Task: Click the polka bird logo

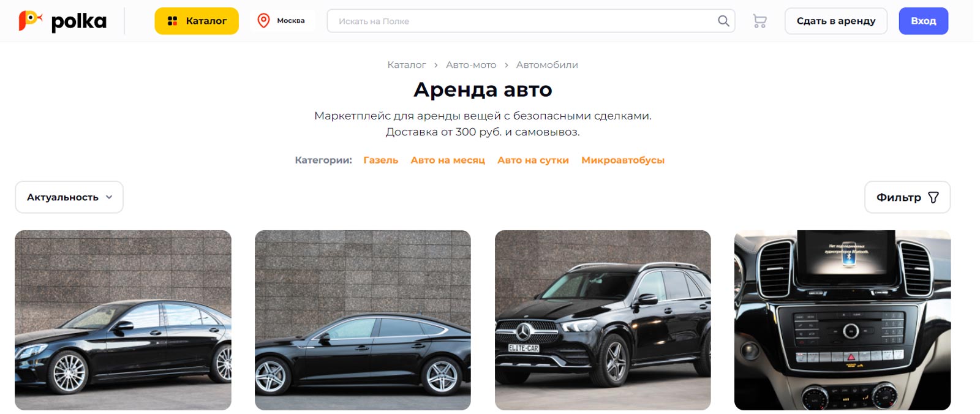Action: [x=30, y=21]
